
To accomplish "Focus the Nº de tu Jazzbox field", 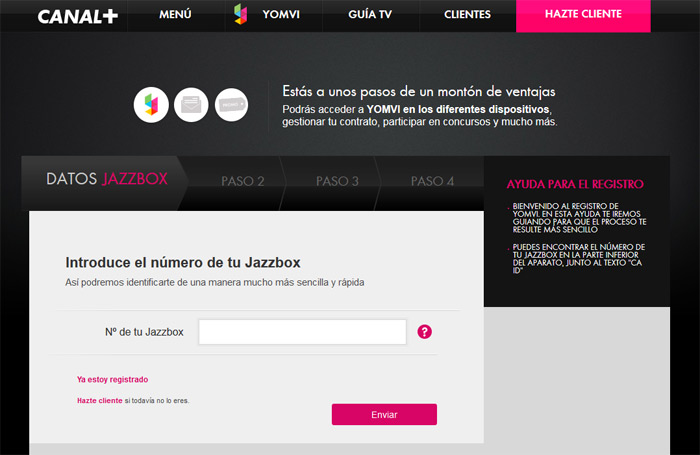I will coord(302,332).
